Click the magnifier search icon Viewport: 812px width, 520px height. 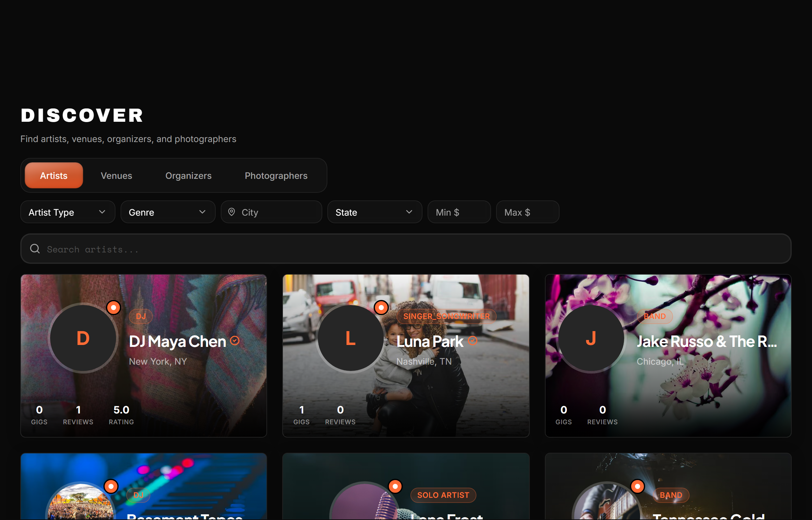coord(35,249)
